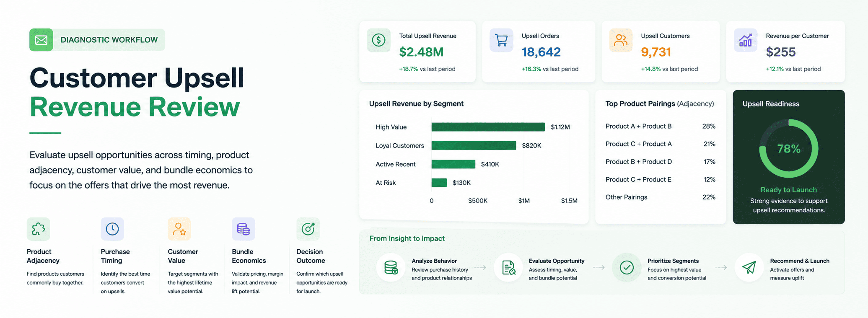Click the High Value revenue bar
868x318 pixels.
click(488, 127)
